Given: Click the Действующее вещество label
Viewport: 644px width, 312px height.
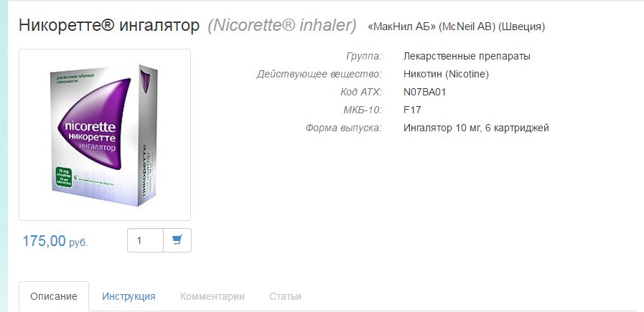Looking at the screenshot, I should click(x=319, y=75).
